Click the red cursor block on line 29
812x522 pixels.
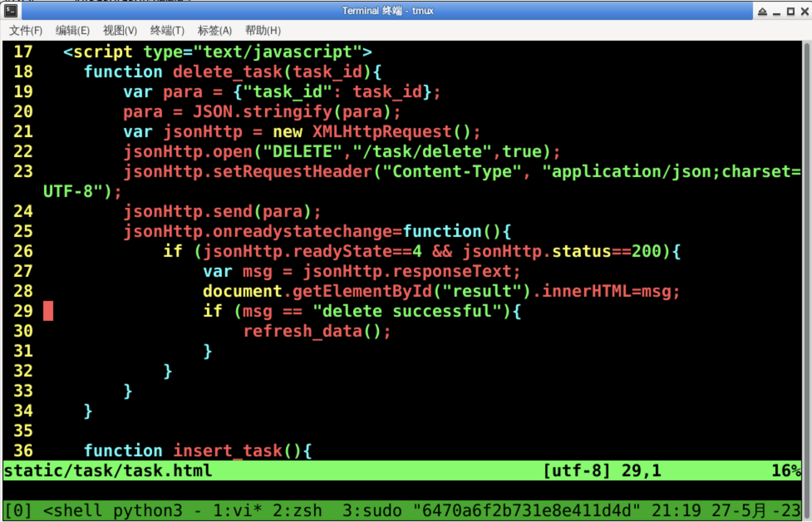(x=49, y=311)
